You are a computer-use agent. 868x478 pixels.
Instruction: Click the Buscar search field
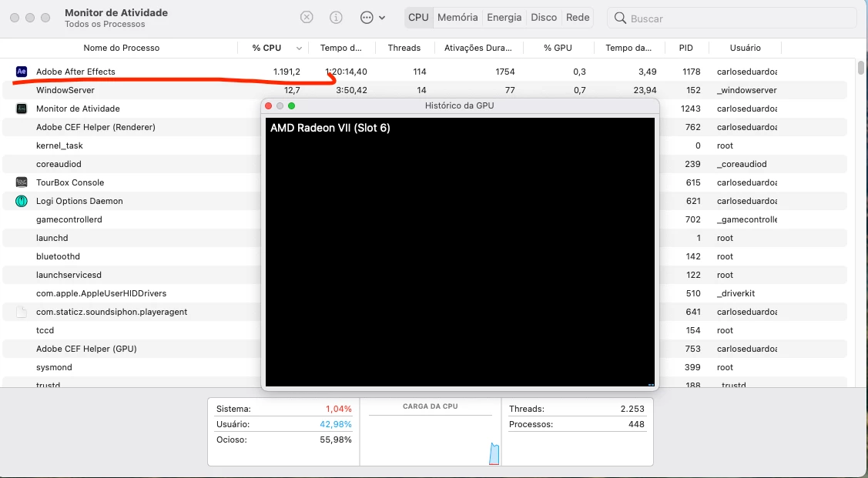tap(732, 18)
